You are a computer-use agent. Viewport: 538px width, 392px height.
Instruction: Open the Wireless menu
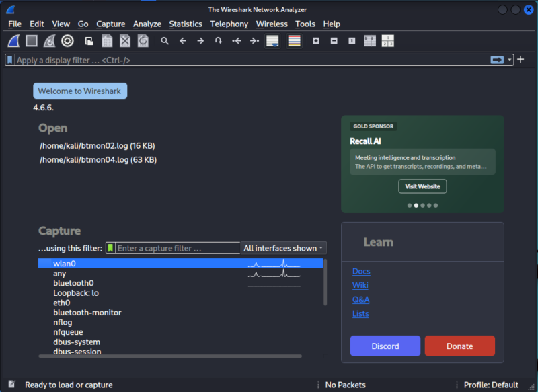(x=272, y=24)
